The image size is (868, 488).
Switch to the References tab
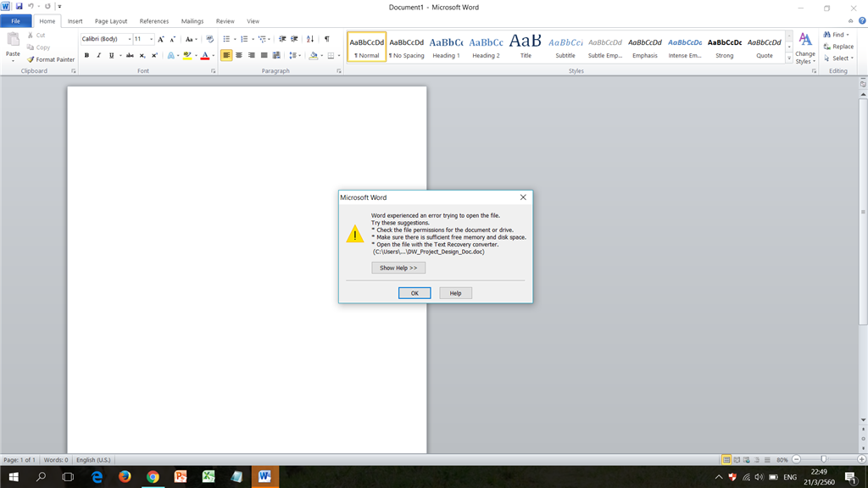pos(154,21)
